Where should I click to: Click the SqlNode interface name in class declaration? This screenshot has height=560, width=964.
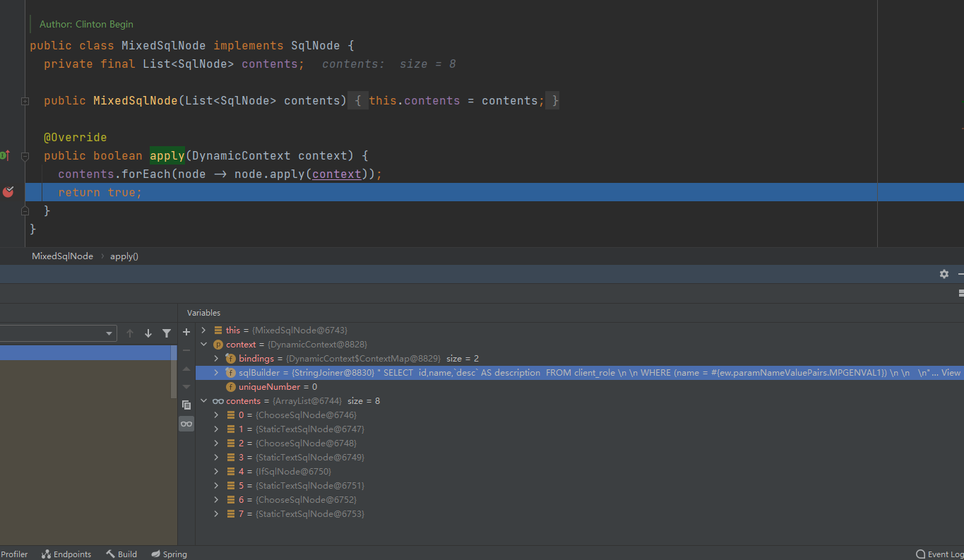(x=316, y=46)
